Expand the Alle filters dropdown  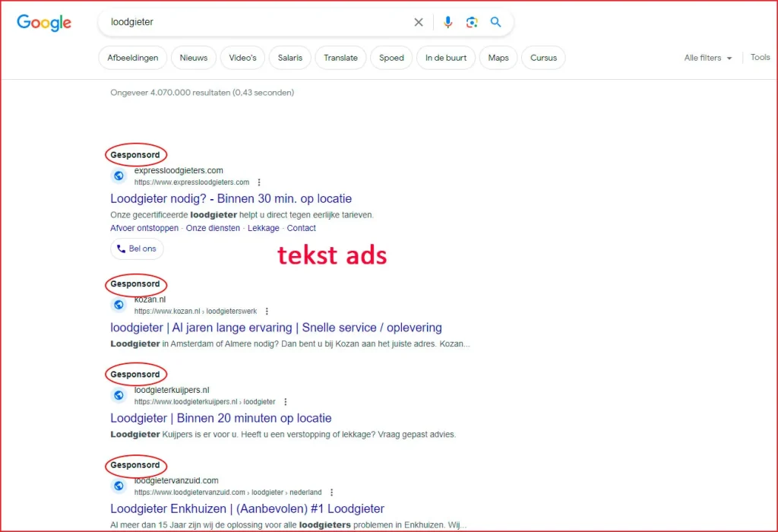pyautogui.click(x=707, y=58)
